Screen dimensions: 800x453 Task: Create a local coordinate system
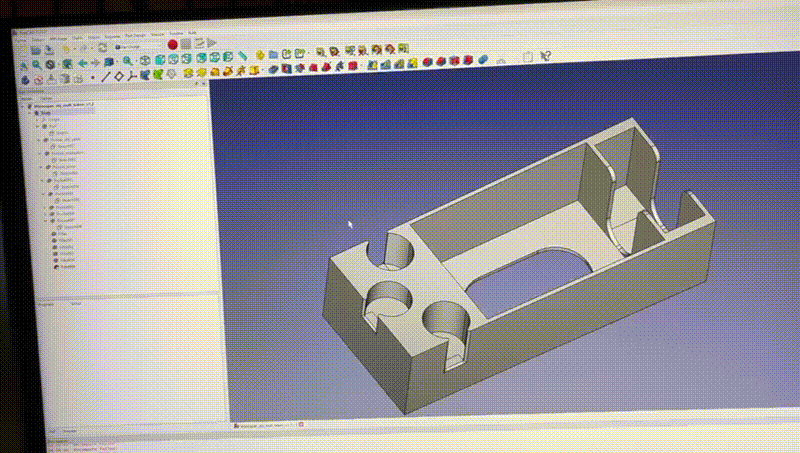pyautogui.click(x=132, y=76)
